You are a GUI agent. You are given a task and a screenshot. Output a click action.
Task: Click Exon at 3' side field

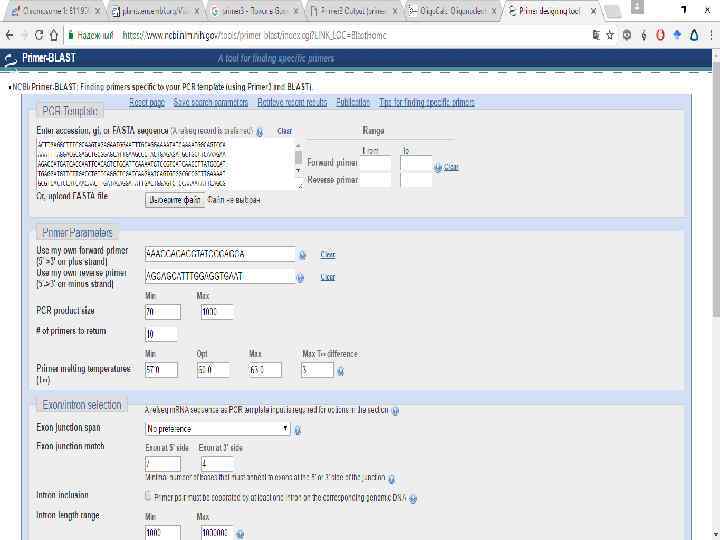pyautogui.click(x=218, y=463)
